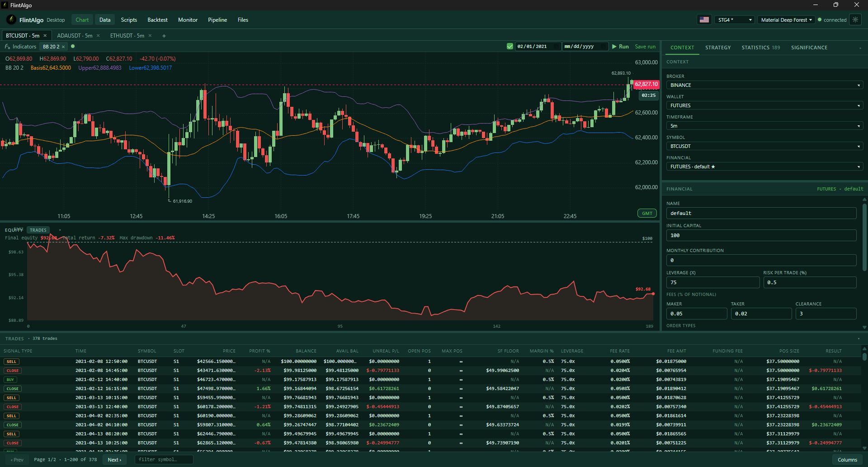Open the BROKER Binance dropdown

pos(765,85)
